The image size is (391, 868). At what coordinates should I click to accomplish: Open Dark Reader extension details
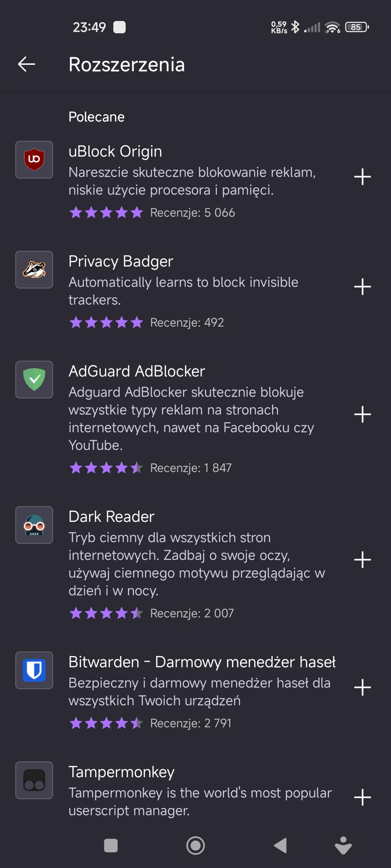coord(112,516)
